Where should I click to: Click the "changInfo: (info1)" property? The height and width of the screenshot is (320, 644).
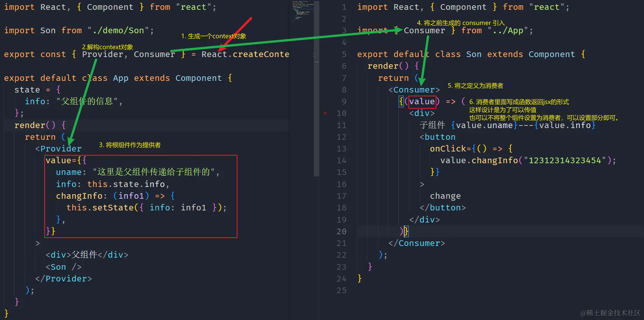click(x=102, y=196)
